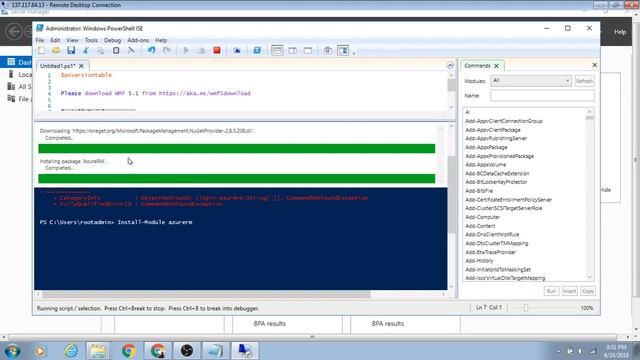This screenshot has width=640, height=360.
Task: Open toolbar overflow options arrow
Action: tap(354, 53)
